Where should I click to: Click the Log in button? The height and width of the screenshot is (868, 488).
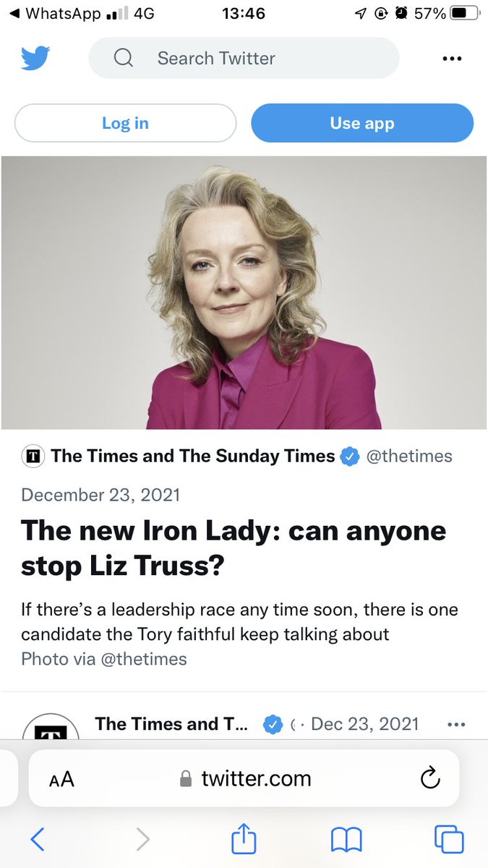click(125, 123)
